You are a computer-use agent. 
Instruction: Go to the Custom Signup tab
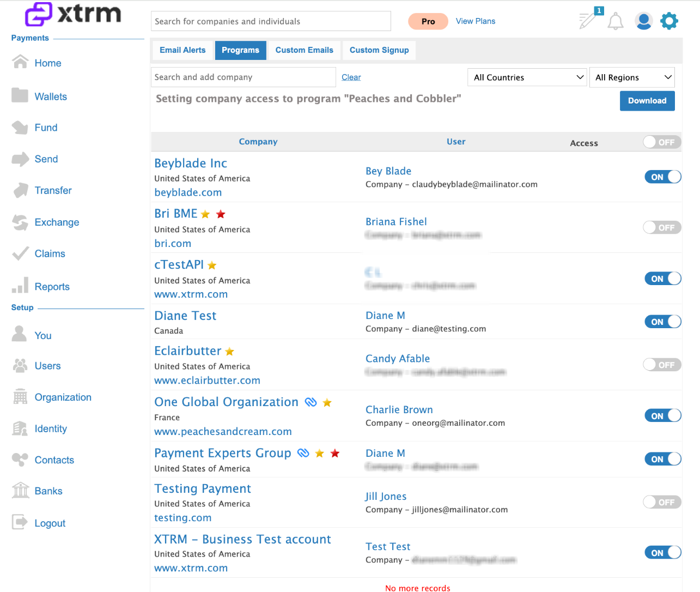click(x=379, y=50)
